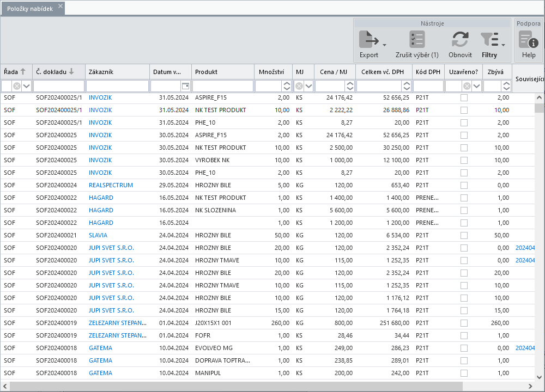545x392 pixels.
Task: Tick Uzavřeno? checkbox for MANIPUL row
Action: 464,373
